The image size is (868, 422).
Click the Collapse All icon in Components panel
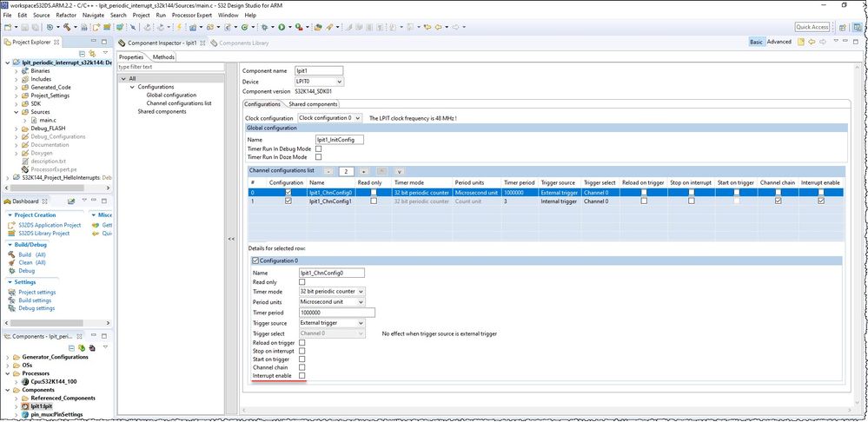[72, 348]
